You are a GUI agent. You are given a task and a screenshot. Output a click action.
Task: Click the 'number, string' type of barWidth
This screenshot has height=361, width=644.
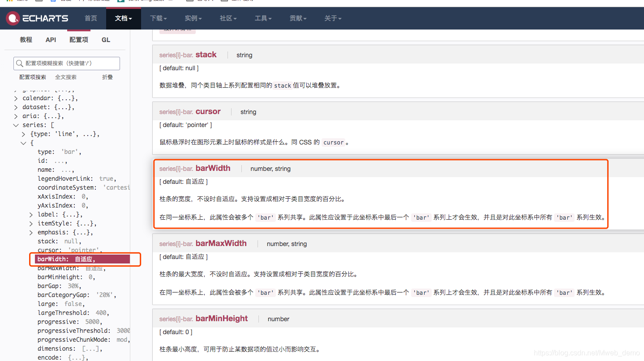(270, 169)
